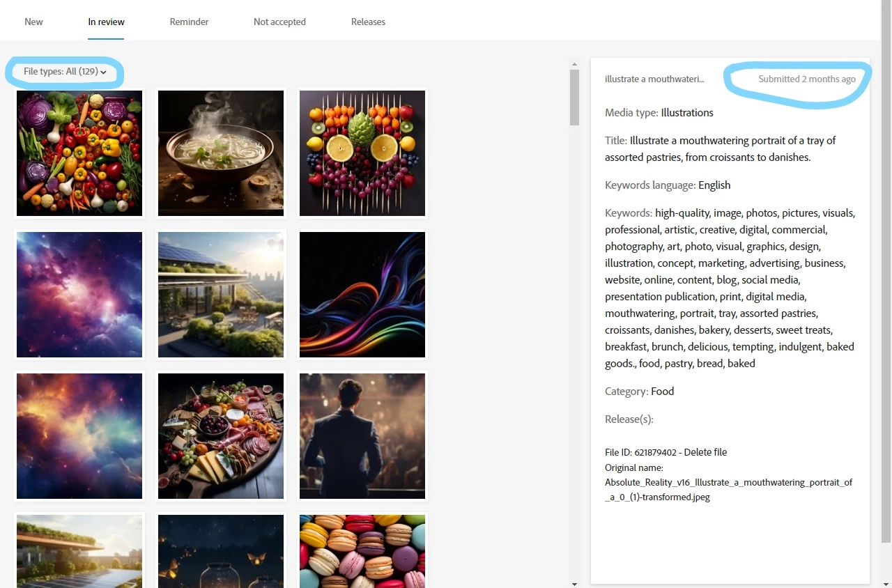Switch to the New tab
Viewport: 892px width, 588px height.
point(33,22)
